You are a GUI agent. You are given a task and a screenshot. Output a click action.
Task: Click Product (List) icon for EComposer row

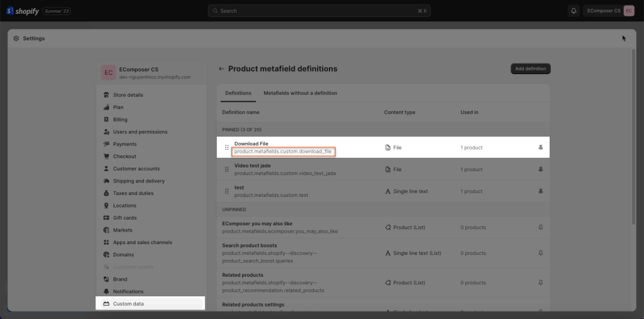point(387,227)
